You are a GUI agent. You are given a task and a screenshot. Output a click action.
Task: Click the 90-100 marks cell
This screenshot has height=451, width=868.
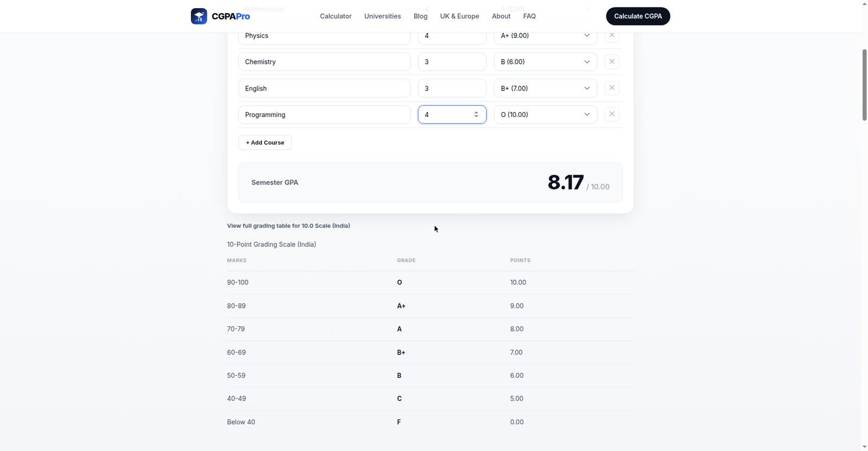pos(238,282)
